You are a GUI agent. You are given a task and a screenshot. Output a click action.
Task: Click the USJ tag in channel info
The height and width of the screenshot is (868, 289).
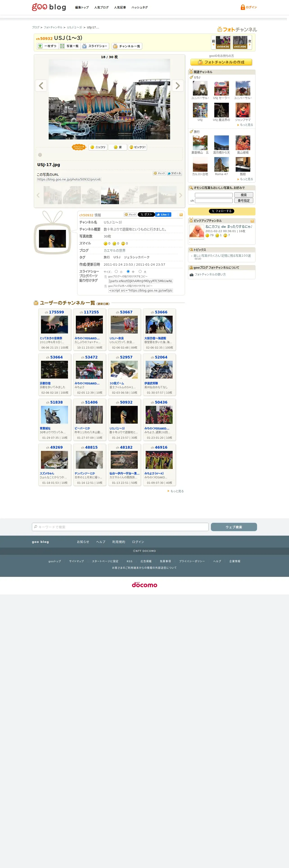(117, 257)
